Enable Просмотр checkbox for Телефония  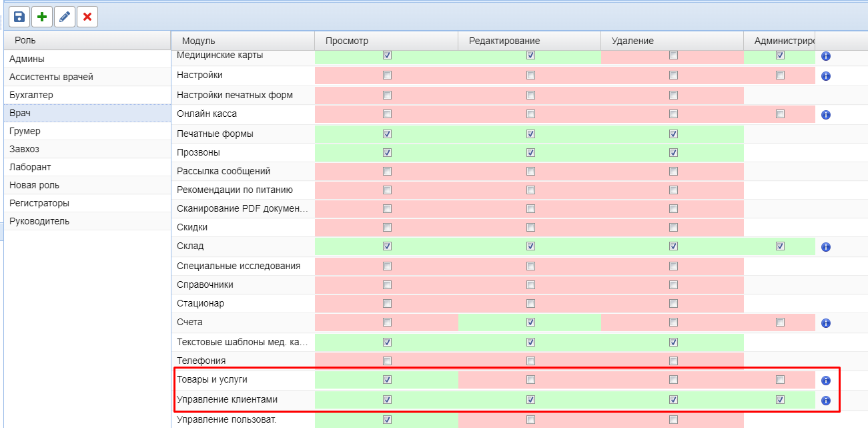pos(387,361)
